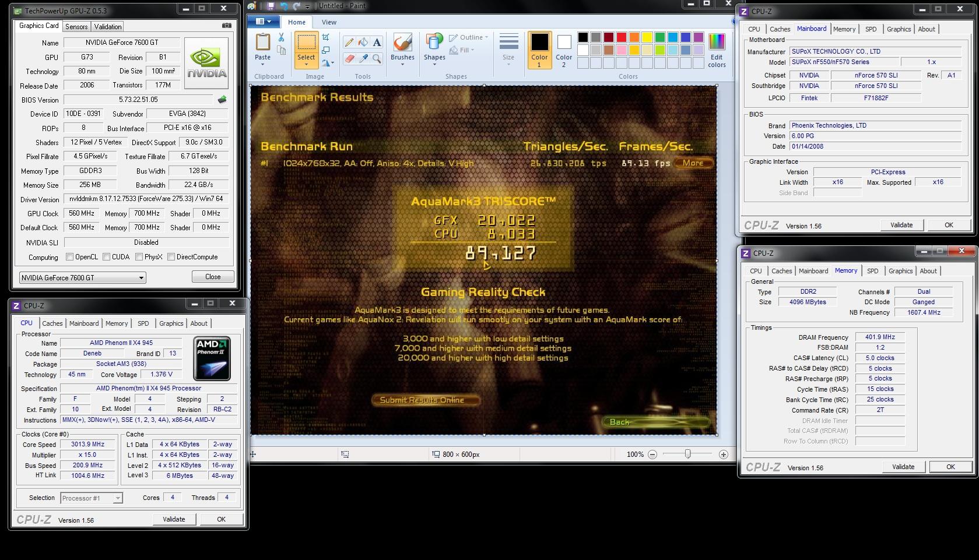Viewport: 979px width, 560px height.
Task: Enable the OpenCL checkbox in GPU-Z
Action: point(70,257)
